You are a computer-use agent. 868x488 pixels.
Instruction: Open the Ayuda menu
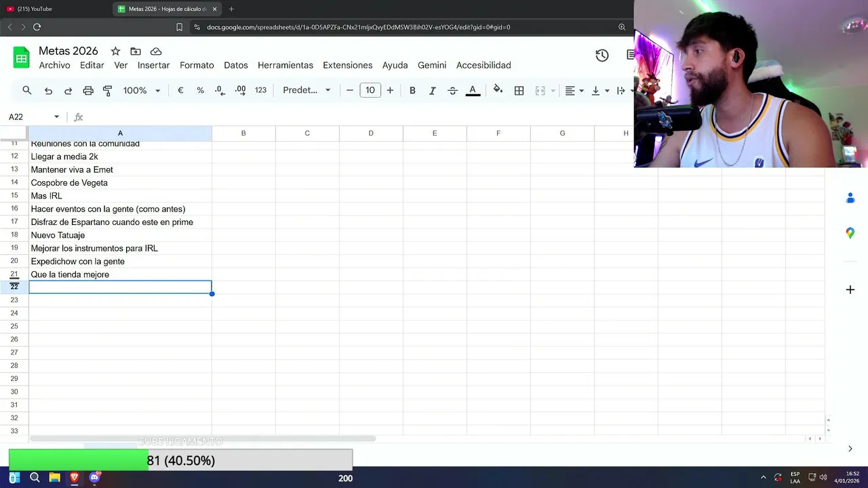coord(395,65)
